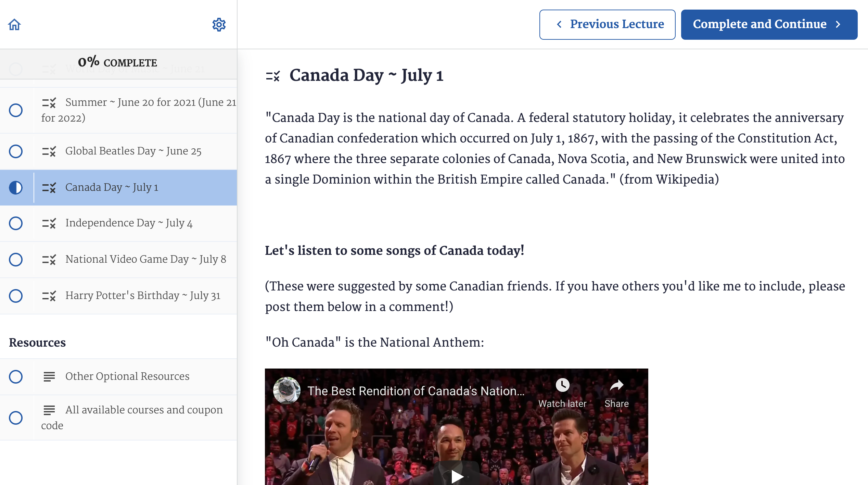Click quiz icon beside National Video Game Day
Image resolution: width=868 pixels, height=485 pixels.
(49, 260)
